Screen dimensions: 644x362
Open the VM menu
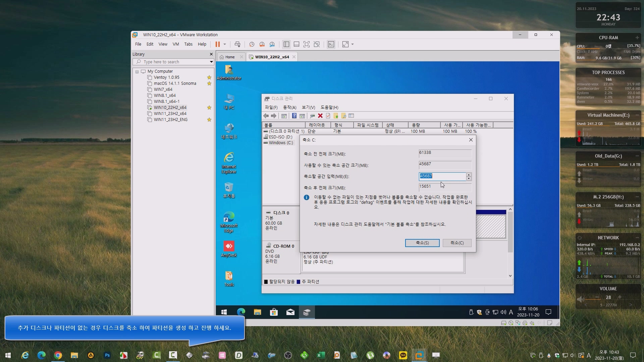(x=176, y=44)
